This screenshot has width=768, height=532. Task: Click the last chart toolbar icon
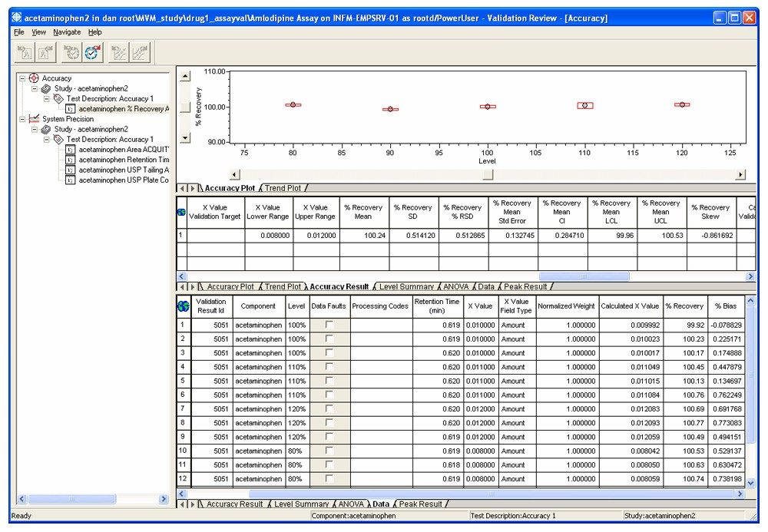point(141,53)
